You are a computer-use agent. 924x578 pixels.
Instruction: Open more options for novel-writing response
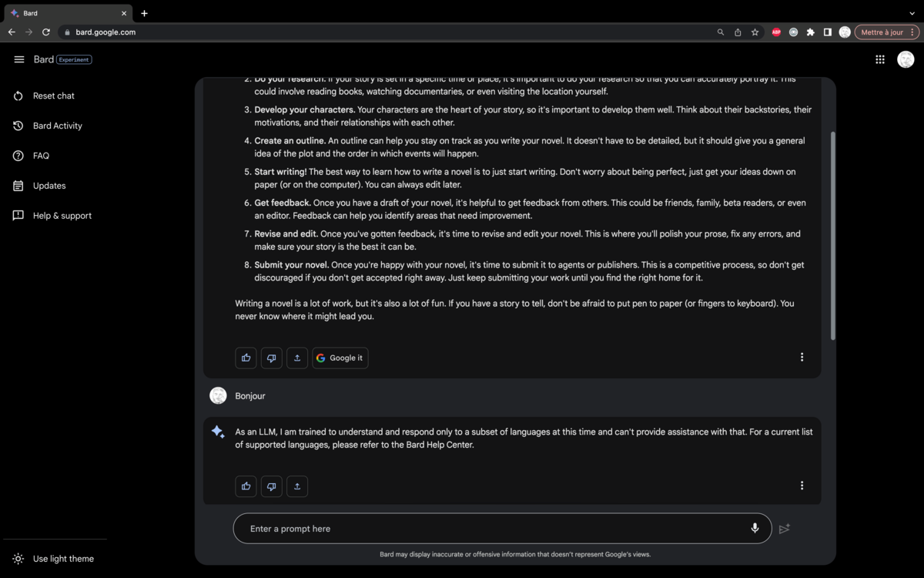[x=802, y=358]
